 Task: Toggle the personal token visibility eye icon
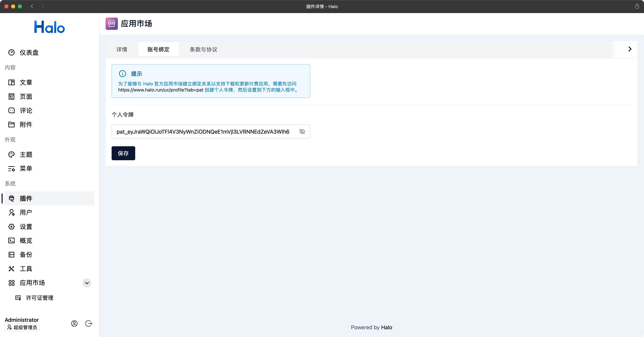click(x=302, y=131)
